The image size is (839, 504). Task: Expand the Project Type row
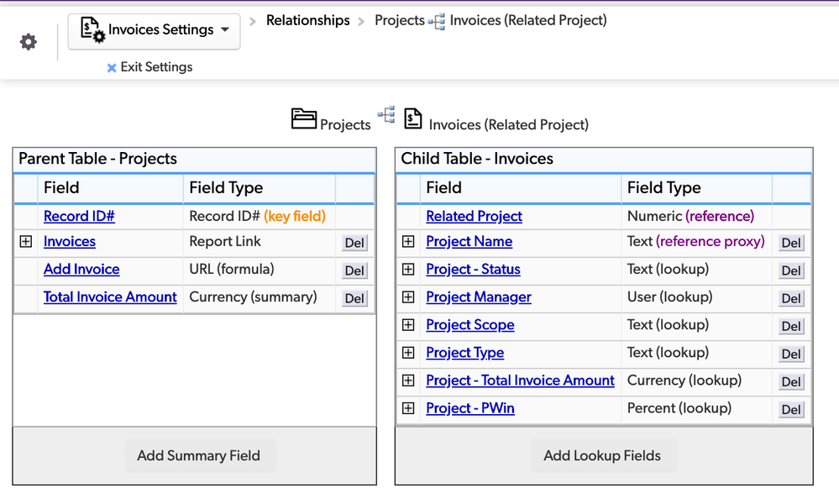[x=408, y=353]
